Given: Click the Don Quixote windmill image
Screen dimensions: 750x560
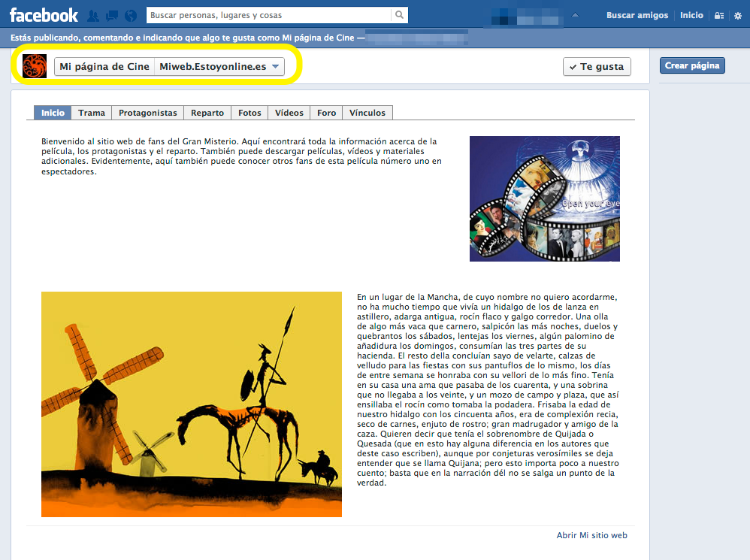Looking at the screenshot, I should tap(191, 404).
